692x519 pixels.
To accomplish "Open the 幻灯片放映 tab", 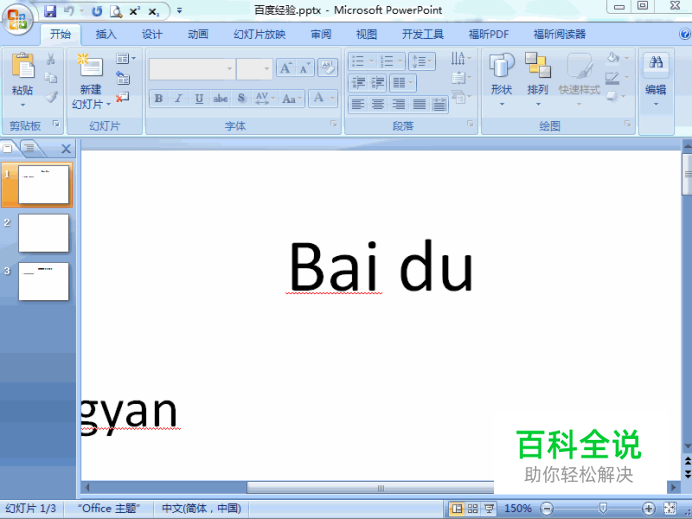I will point(260,34).
